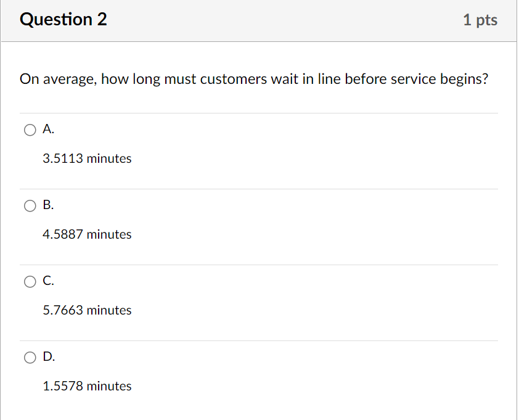
Task: Select radio button for option C
Action: 30,281
